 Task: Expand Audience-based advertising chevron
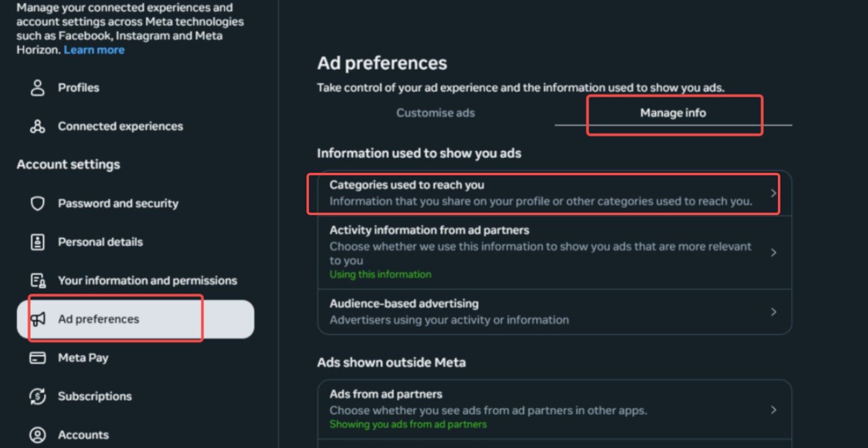tap(774, 312)
